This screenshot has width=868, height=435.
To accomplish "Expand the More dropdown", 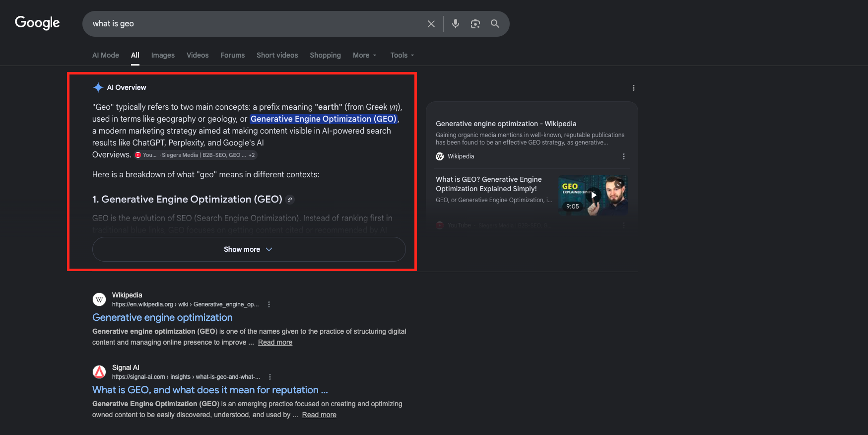I will pos(365,55).
